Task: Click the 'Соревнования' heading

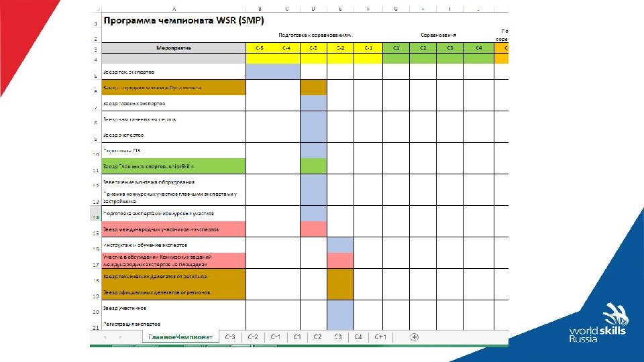Action: point(438,35)
